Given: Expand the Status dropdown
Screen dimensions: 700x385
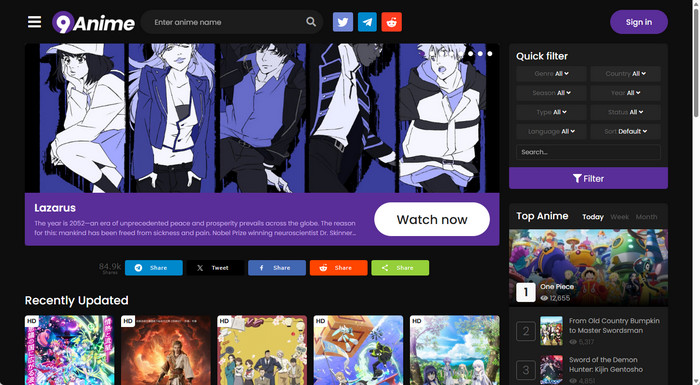Looking at the screenshot, I should point(625,112).
